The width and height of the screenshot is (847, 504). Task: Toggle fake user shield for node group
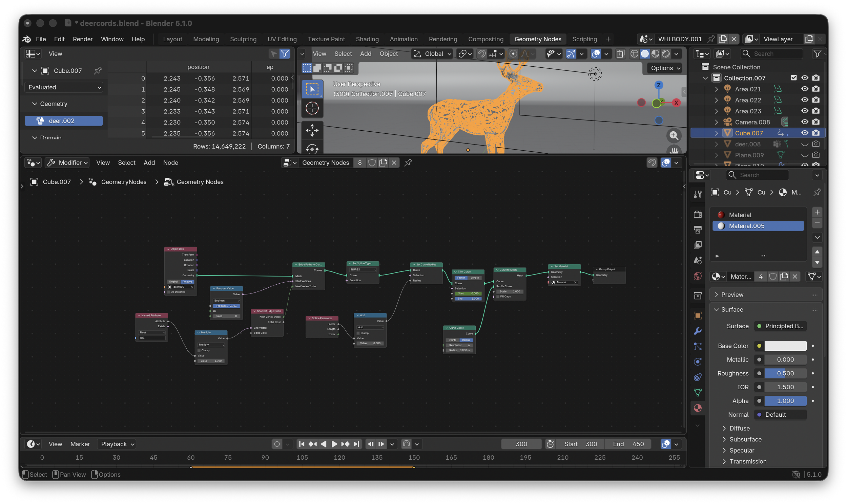(372, 163)
